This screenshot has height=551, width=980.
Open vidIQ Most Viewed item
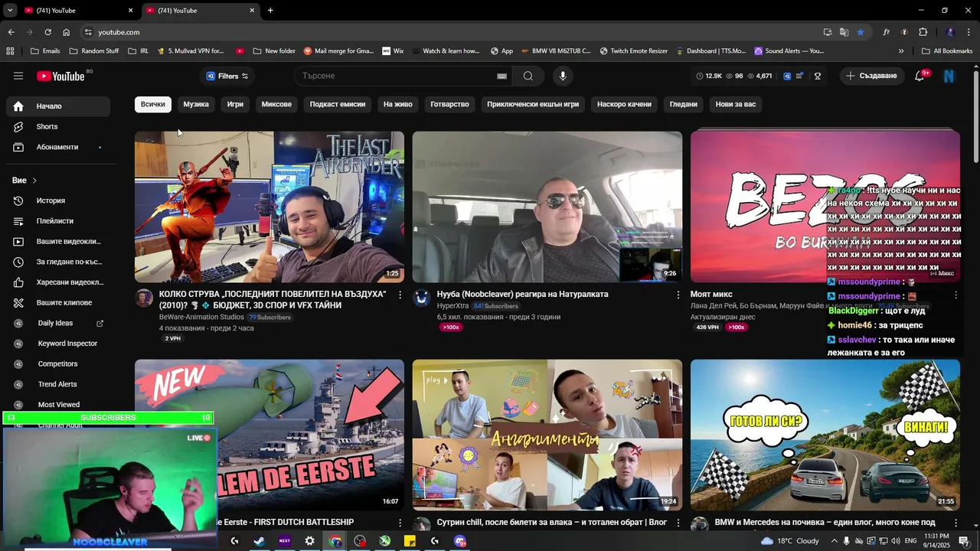58,404
